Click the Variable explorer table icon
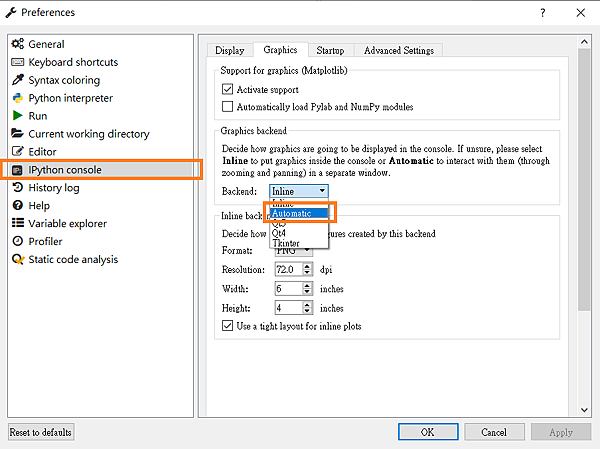Viewport: 600px width, 449px height. (x=18, y=223)
